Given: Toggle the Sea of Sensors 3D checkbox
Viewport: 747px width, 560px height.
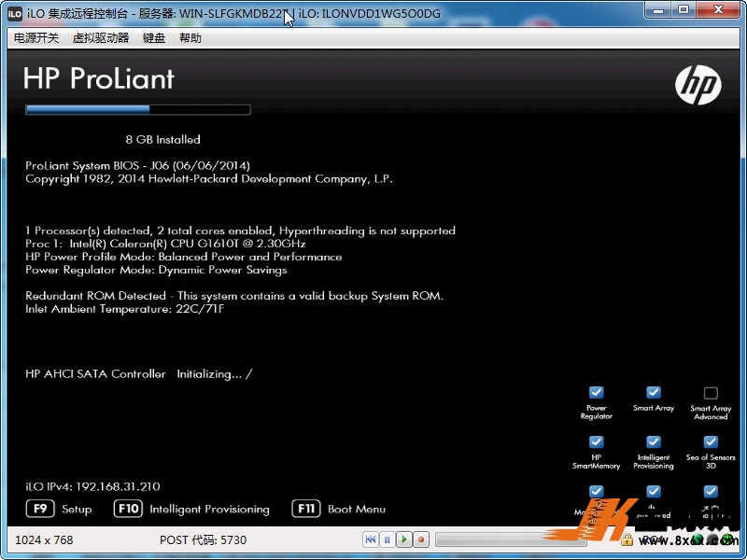Looking at the screenshot, I should click(x=711, y=441).
